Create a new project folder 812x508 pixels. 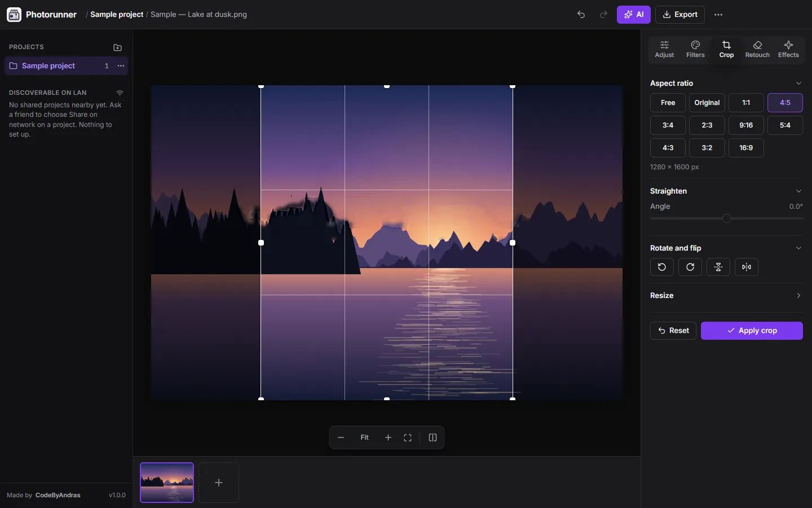[x=117, y=47]
